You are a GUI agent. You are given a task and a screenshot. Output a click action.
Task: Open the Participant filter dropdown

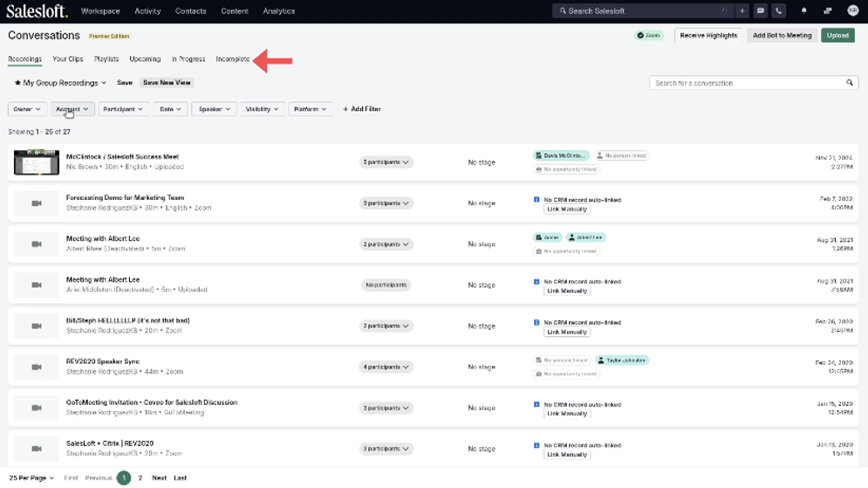click(x=123, y=109)
